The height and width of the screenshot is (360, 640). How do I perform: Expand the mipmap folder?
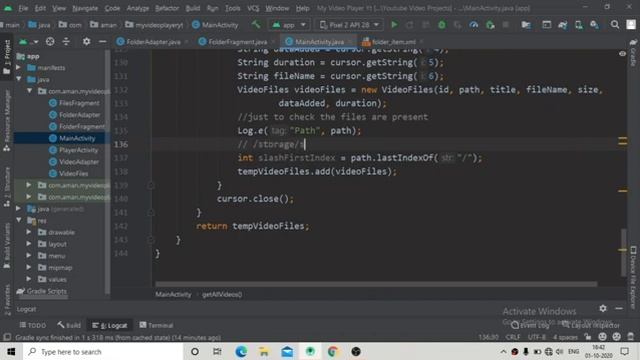(29, 267)
